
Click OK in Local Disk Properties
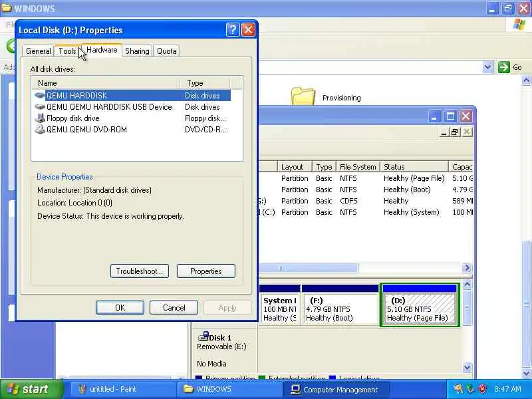pos(120,307)
